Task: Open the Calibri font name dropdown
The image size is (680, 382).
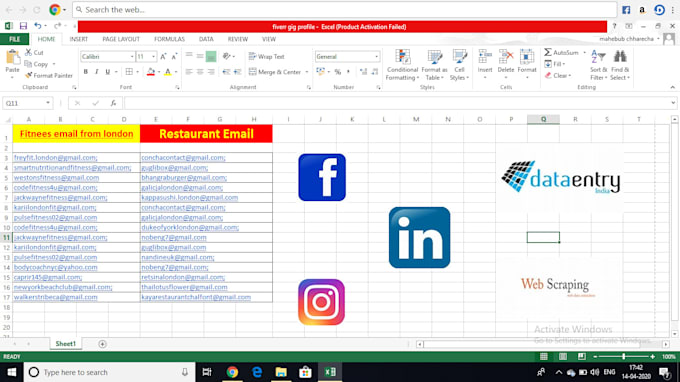Action: 132,57
